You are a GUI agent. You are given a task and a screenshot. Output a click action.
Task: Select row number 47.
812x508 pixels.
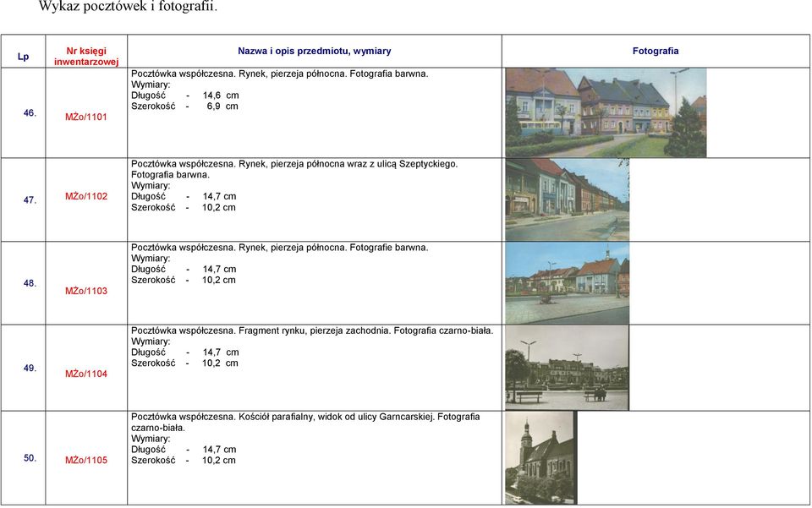click(30, 199)
